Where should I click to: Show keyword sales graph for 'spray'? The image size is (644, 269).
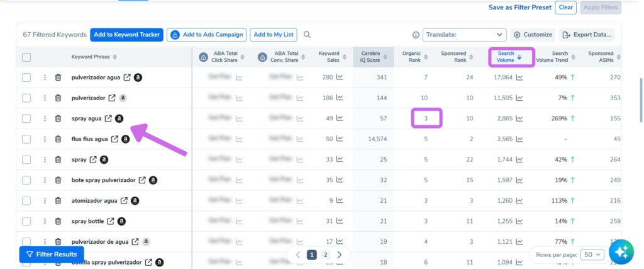[x=340, y=159]
